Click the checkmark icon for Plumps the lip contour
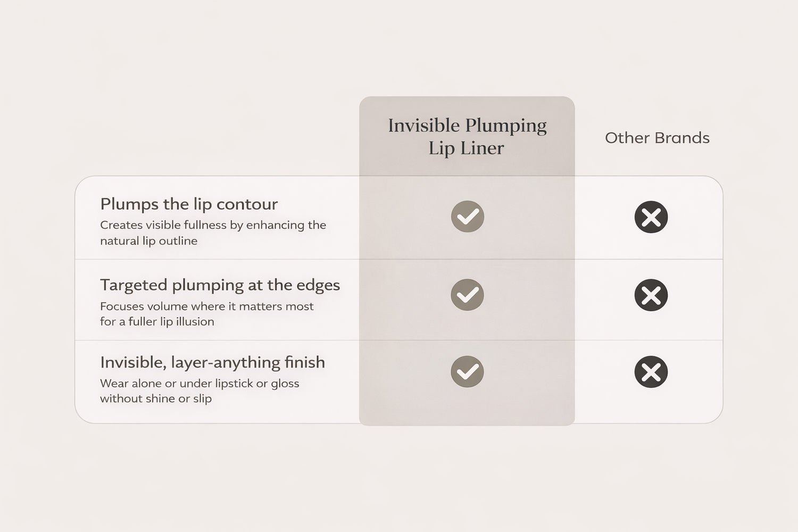 (468, 217)
